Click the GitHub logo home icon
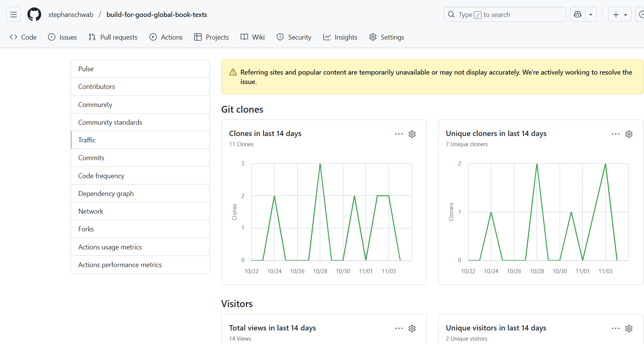This screenshot has height=344, width=644. click(34, 15)
